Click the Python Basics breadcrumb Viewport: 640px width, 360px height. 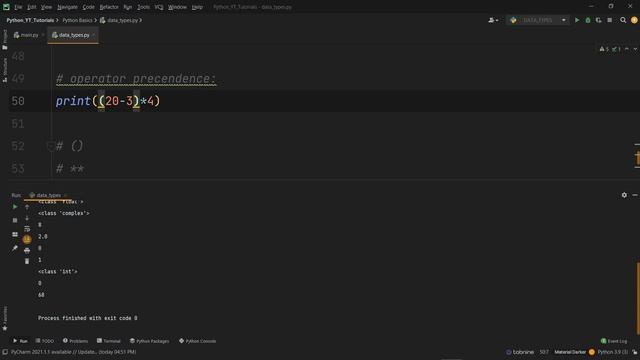(77, 20)
